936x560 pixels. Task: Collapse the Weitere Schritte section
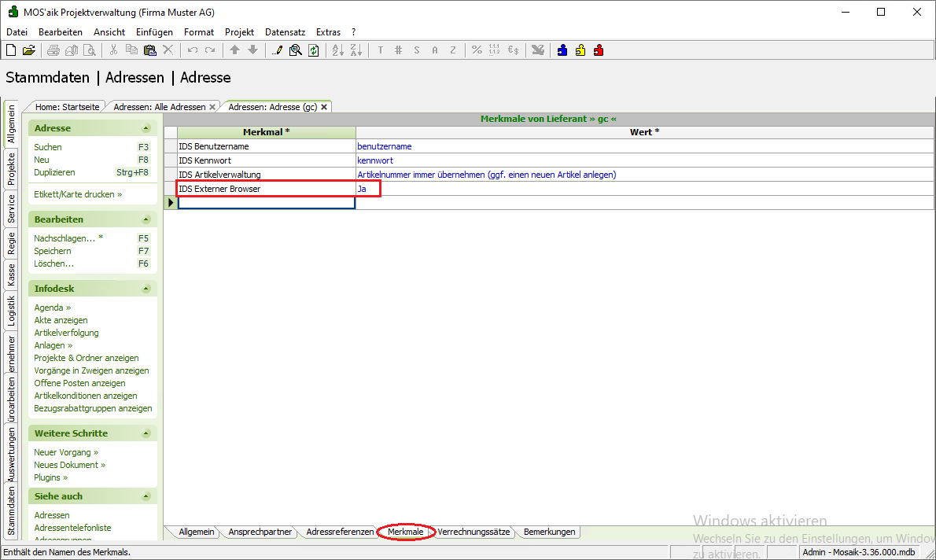(146, 433)
